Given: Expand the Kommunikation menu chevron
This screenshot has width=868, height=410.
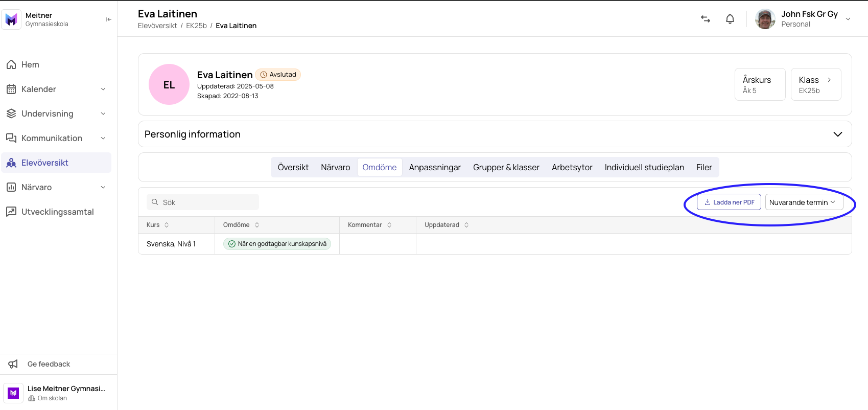Looking at the screenshot, I should click(x=103, y=138).
